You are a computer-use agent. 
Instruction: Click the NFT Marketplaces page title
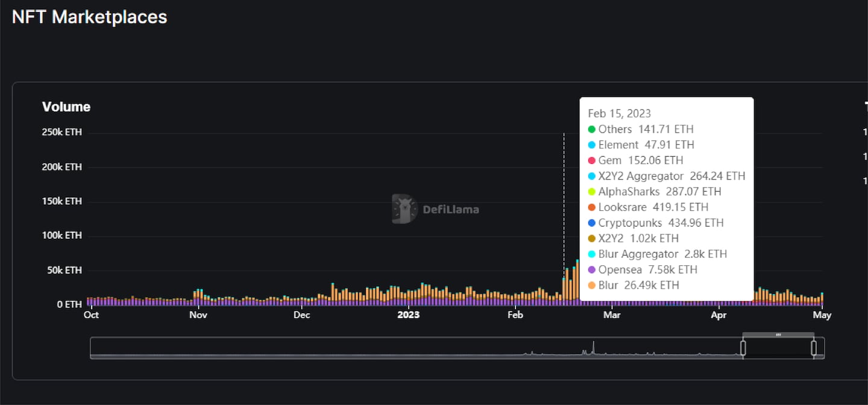(89, 17)
